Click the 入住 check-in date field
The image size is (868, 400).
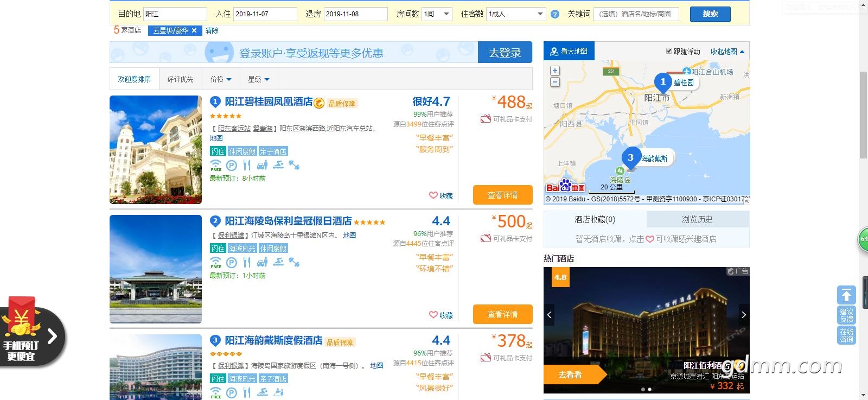[x=265, y=14]
